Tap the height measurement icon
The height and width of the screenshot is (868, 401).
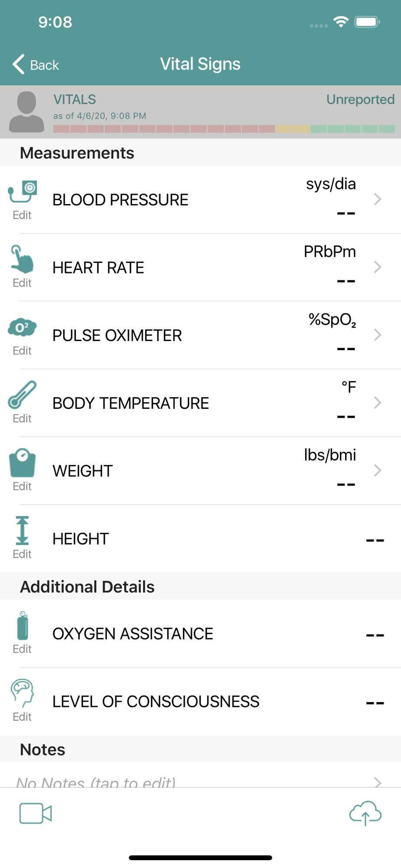pyautogui.click(x=23, y=530)
